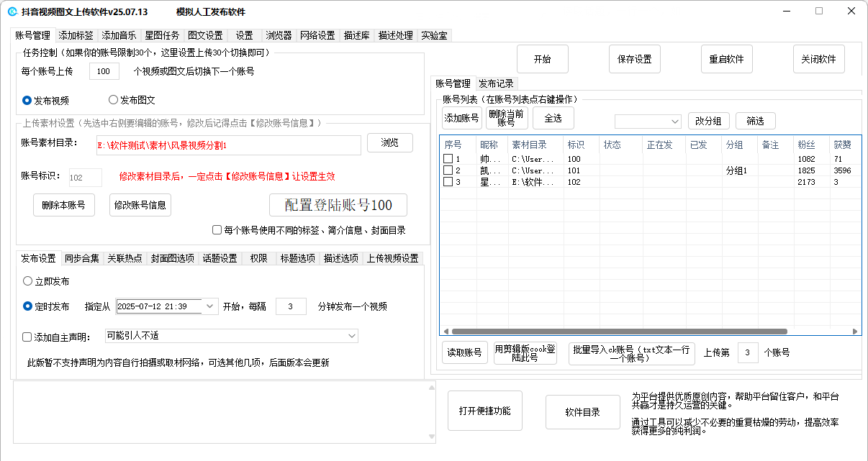868x461 pixels.
Task: Click the 关闭软件 button
Action: coord(819,59)
